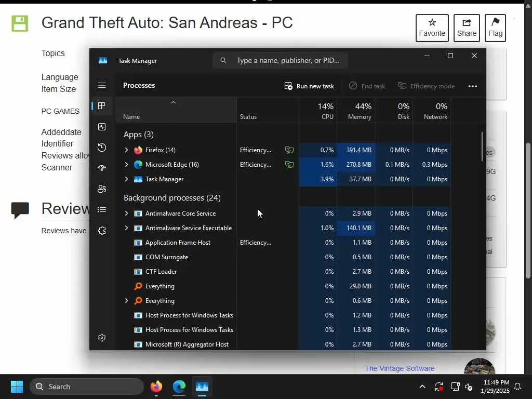This screenshot has width=532, height=399.
Task: Click the Windows taskbar Search box
Action: tap(87, 387)
